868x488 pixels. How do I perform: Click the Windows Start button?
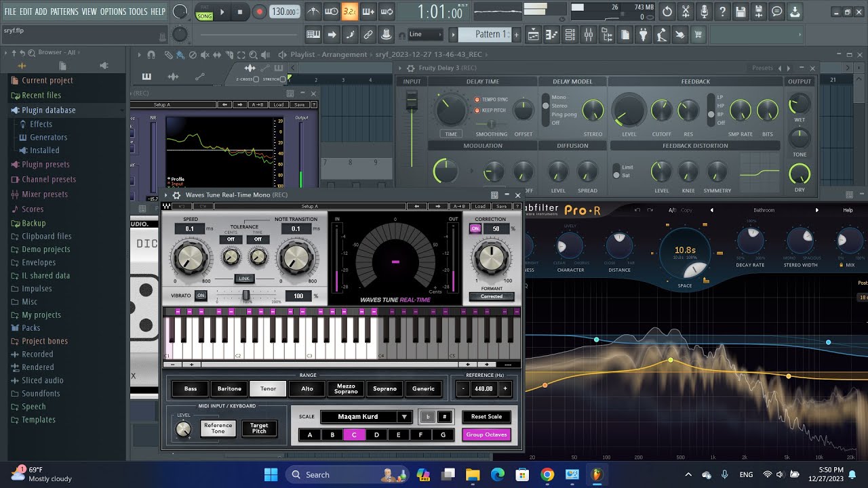click(271, 474)
